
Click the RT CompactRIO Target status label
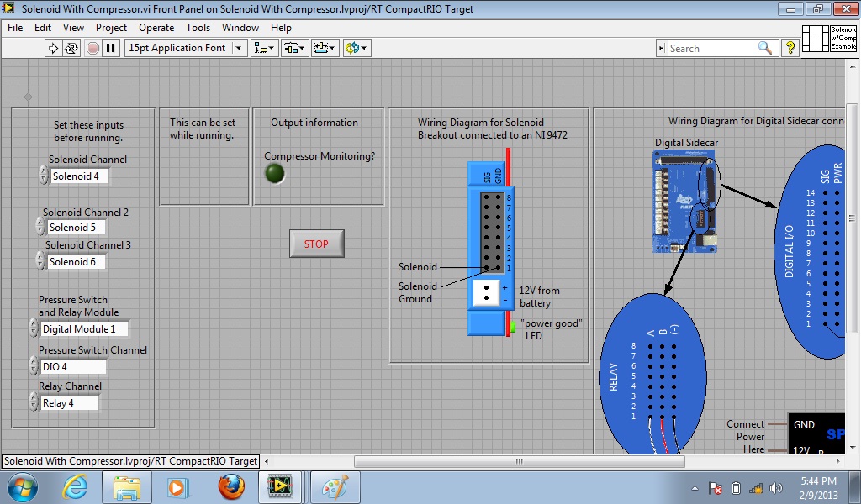130,461
